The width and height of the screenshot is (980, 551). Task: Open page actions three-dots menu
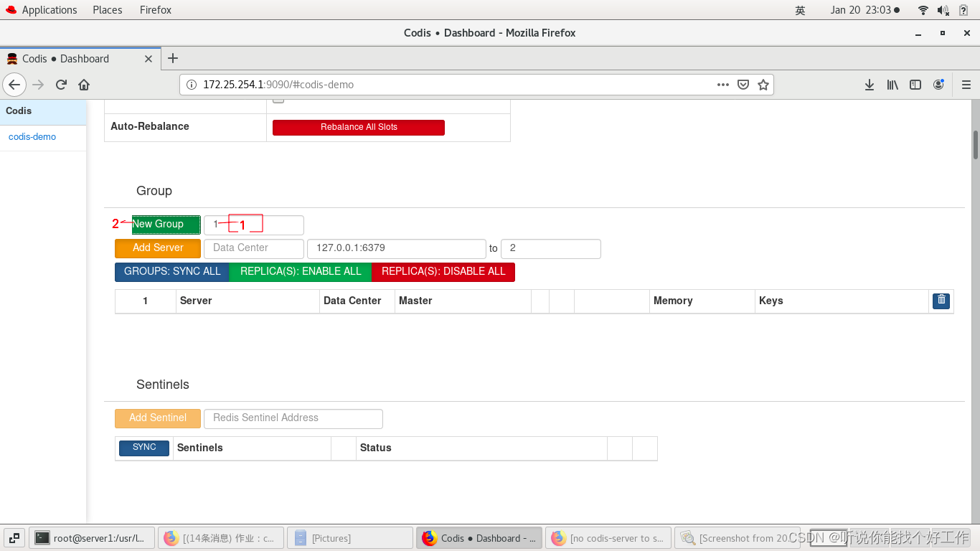pyautogui.click(x=723, y=85)
